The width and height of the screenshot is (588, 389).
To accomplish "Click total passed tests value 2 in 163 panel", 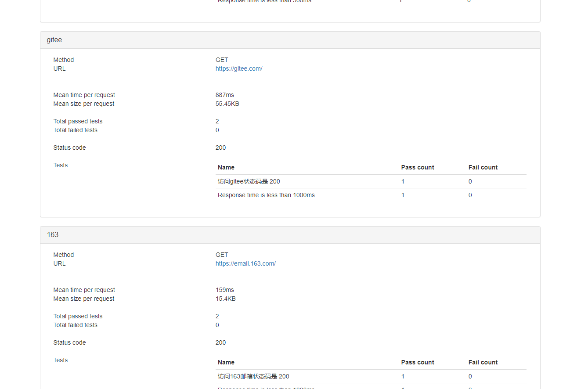I will click(x=217, y=316).
